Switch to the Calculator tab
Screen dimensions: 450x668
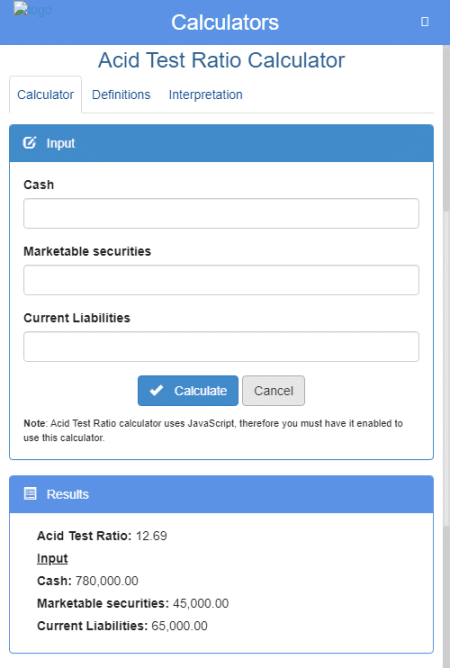(45, 95)
